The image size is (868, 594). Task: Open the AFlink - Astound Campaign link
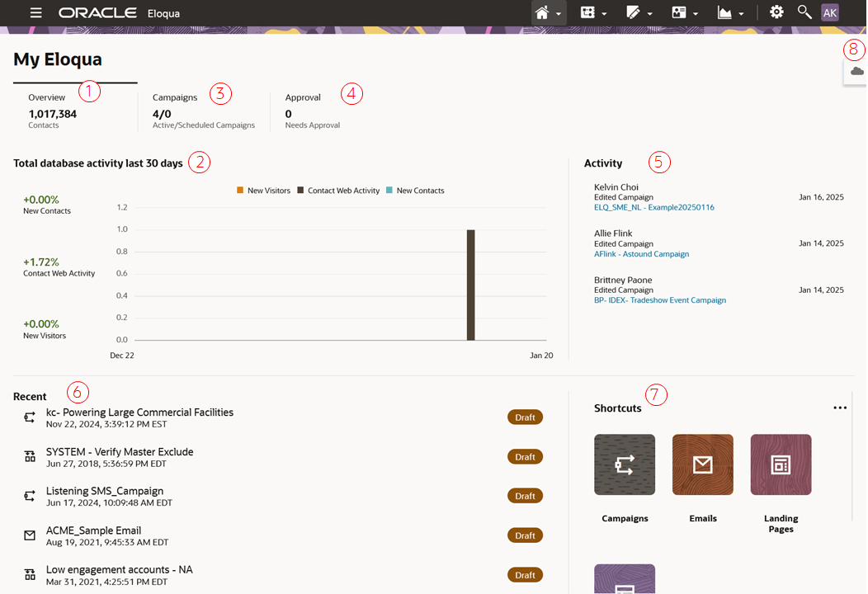pos(641,253)
